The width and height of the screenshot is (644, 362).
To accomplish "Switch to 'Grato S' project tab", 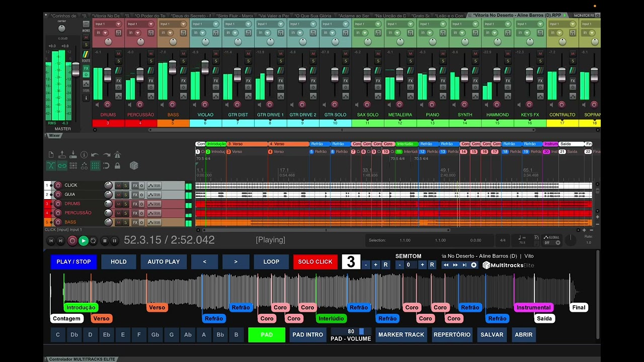I will (420, 16).
